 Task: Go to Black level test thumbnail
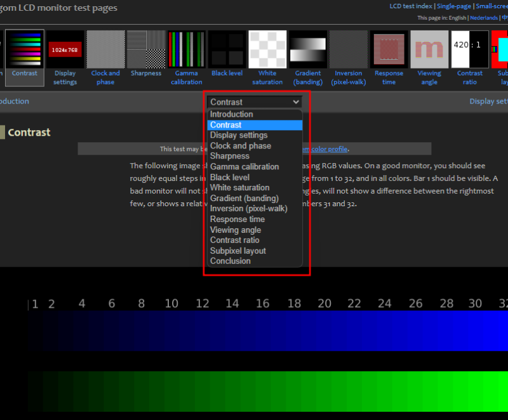click(x=227, y=49)
